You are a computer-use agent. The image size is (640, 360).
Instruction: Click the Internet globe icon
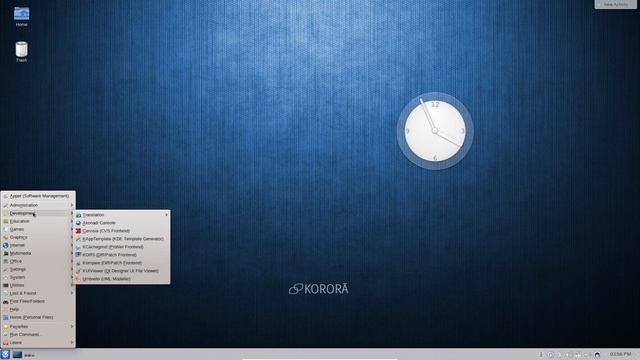[x=5, y=245]
